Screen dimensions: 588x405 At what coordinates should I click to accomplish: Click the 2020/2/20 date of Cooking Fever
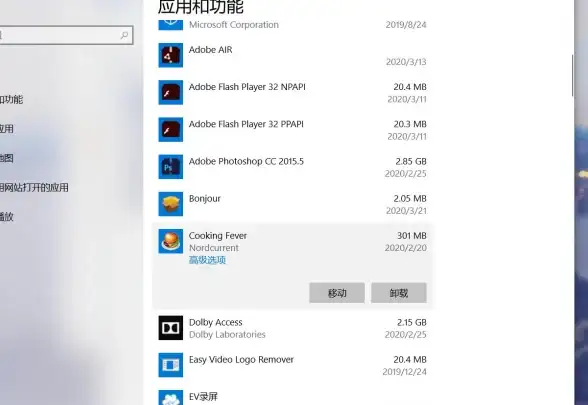point(406,248)
